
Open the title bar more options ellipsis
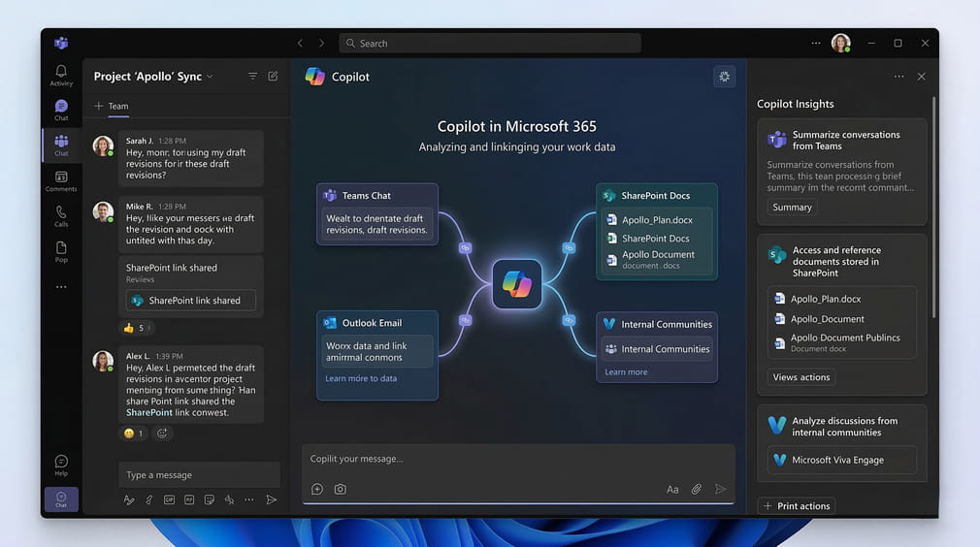[816, 43]
